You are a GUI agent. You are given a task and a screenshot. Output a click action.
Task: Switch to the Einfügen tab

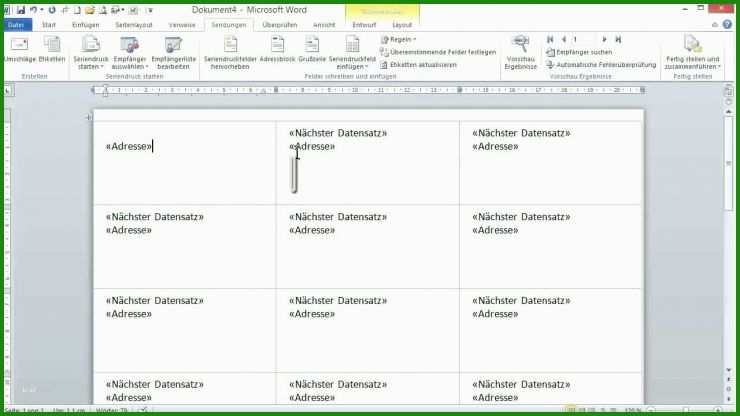coord(85,25)
